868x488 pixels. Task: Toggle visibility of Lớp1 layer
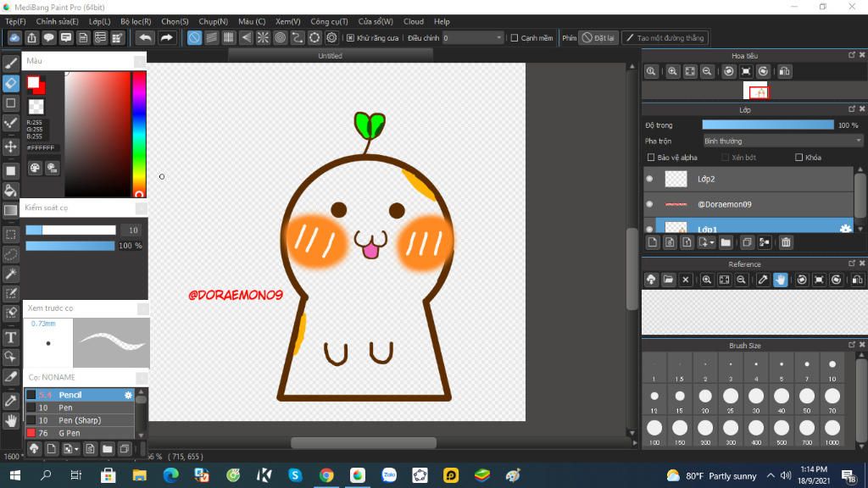(x=649, y=228)
